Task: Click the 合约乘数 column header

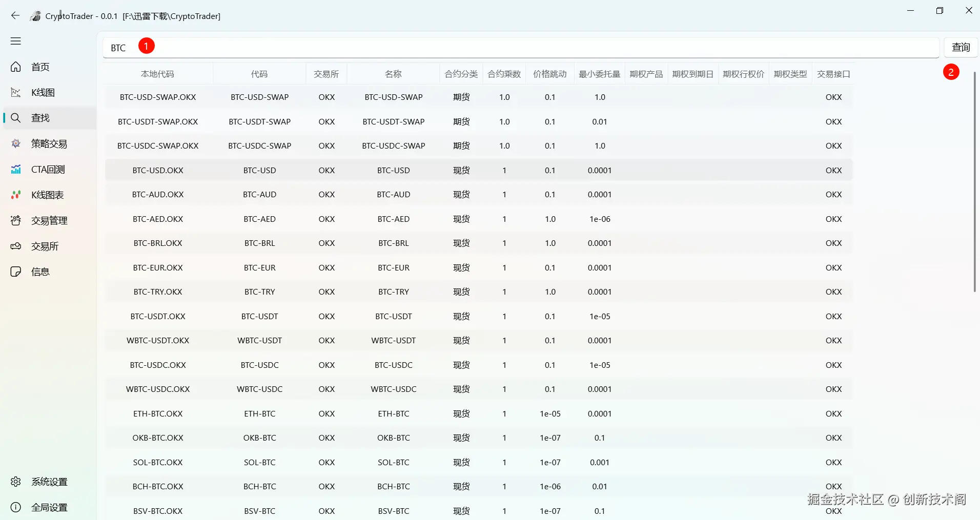Action: 504,74
